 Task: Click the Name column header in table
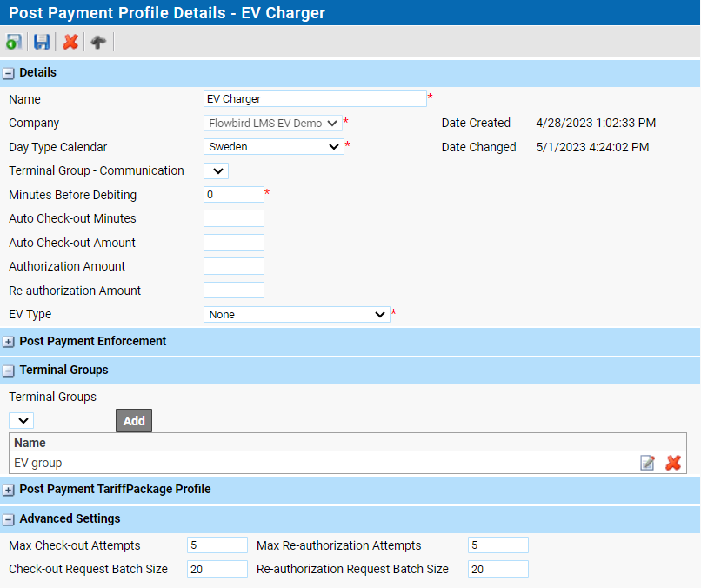30,443
